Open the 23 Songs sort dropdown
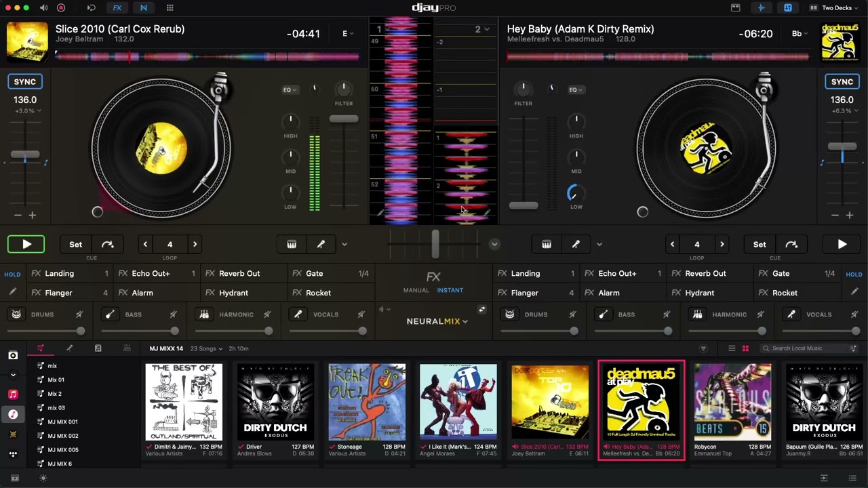 [206, 348]
